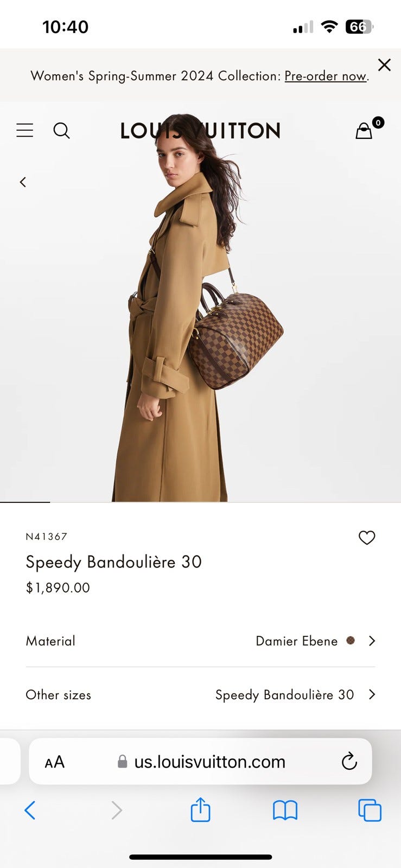Show open Safari tabs overview
The image size is (401, 868).
(370, 810)
